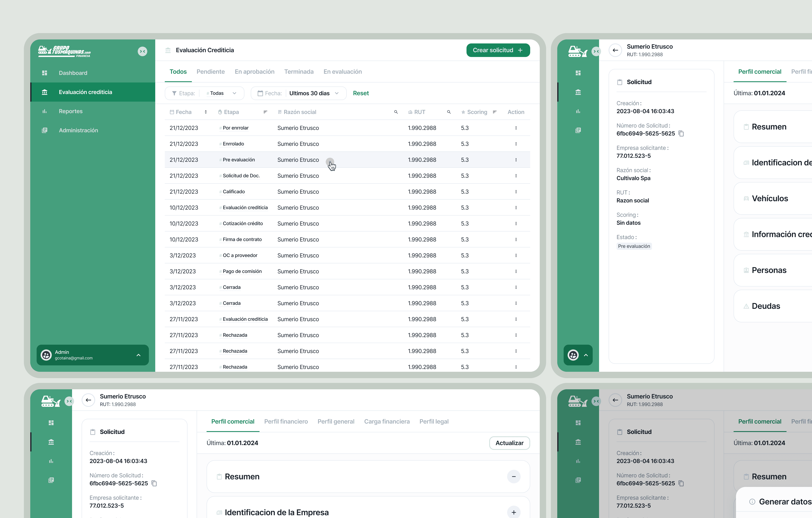Toggle the Scoring column sort icon
Image resolution: width=812 pixels, height=518 pixels.
(495, 112)
